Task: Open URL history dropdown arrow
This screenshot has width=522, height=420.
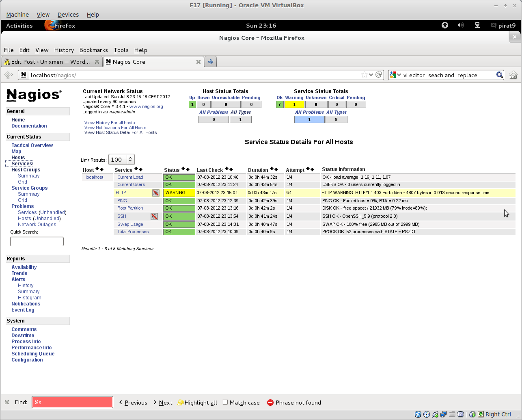Action: (371, 75)
